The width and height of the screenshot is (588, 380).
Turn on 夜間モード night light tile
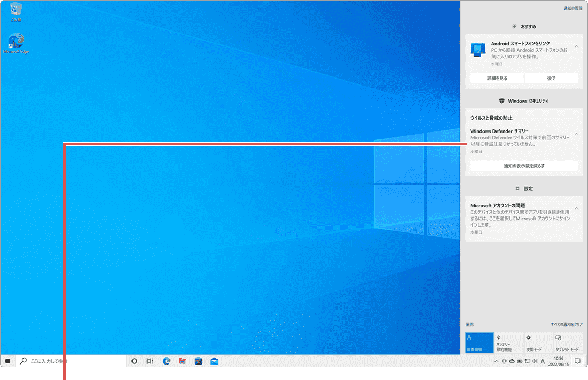click(x=538, y=343)
